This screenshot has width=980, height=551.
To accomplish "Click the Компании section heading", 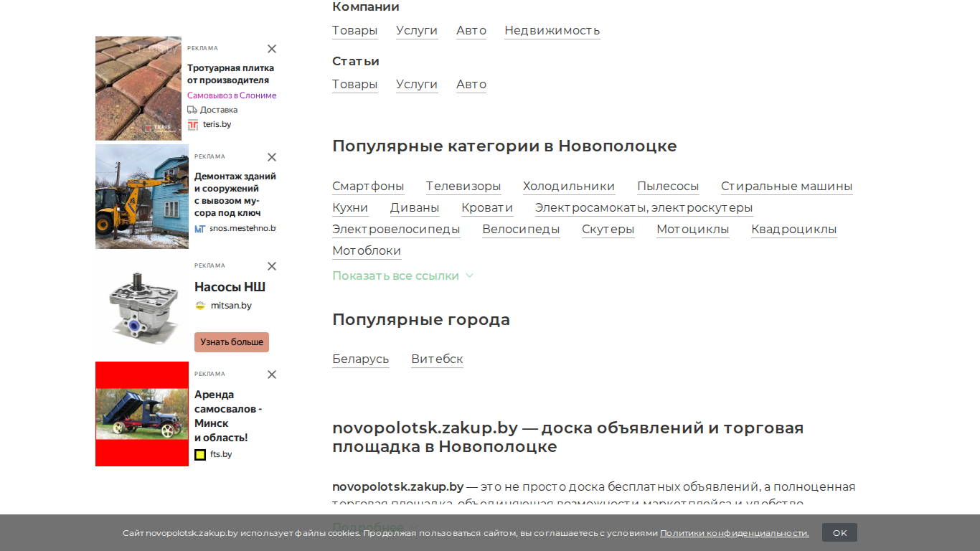I will [x=366, y=7].
